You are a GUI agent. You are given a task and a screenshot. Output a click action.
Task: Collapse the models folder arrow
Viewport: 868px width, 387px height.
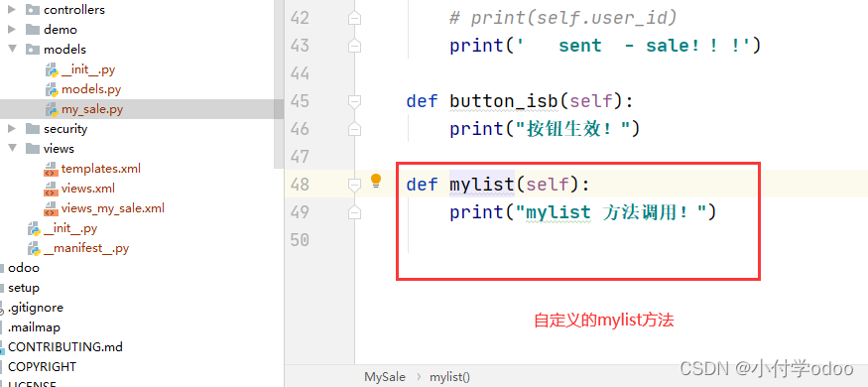click(12, 50)
